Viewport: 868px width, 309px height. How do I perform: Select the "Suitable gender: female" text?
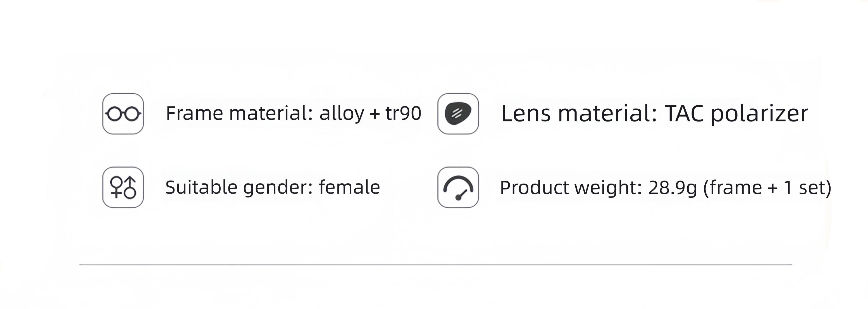(273, 187)
